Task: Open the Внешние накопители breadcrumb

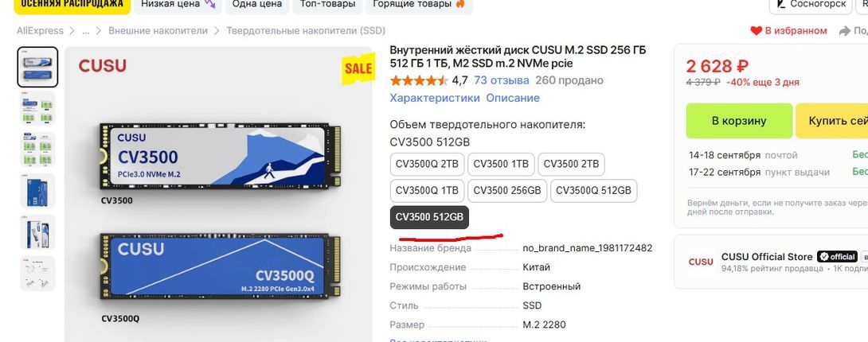Action: tap(158, 31)
